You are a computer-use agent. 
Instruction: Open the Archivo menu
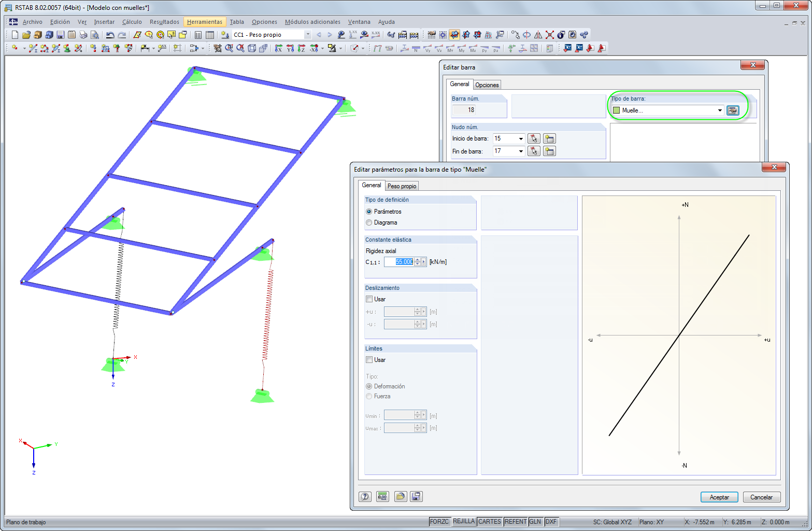coord(32,22)
